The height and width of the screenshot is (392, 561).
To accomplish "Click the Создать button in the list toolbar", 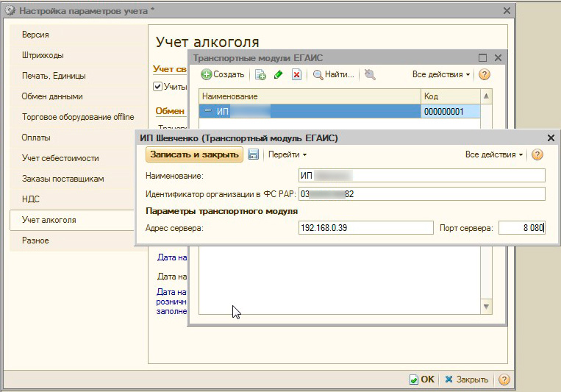I will pos(223,74).
